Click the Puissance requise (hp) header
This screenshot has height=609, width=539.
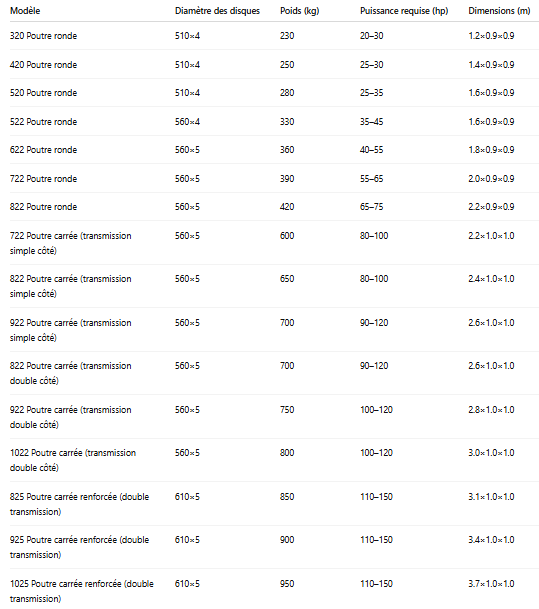coord(404,11)
